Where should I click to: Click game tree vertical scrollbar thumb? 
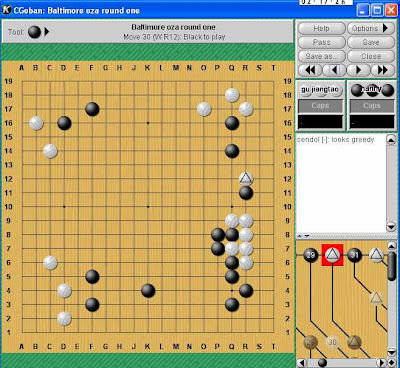click(392, 266)
